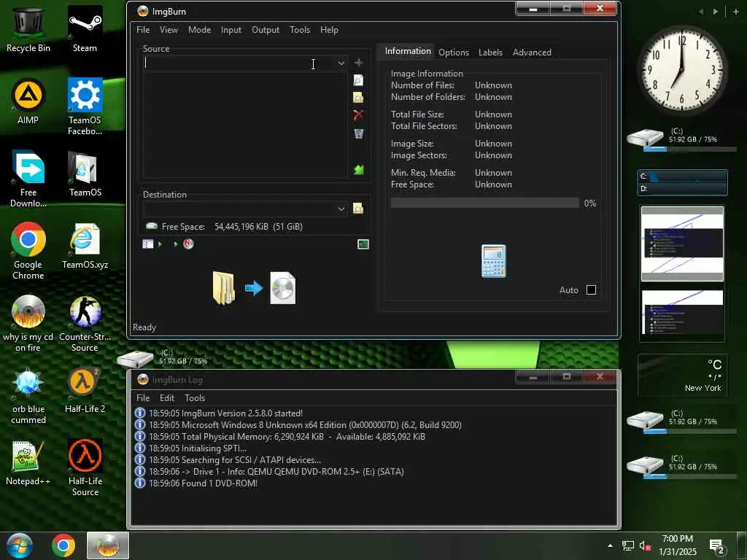747x560 pixels.
Task: Click in the Destination input field
Action: (x=239, y=209)
